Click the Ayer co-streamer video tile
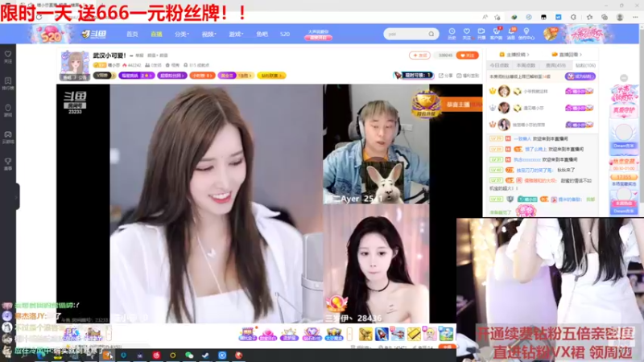 (x=376, y=144)
